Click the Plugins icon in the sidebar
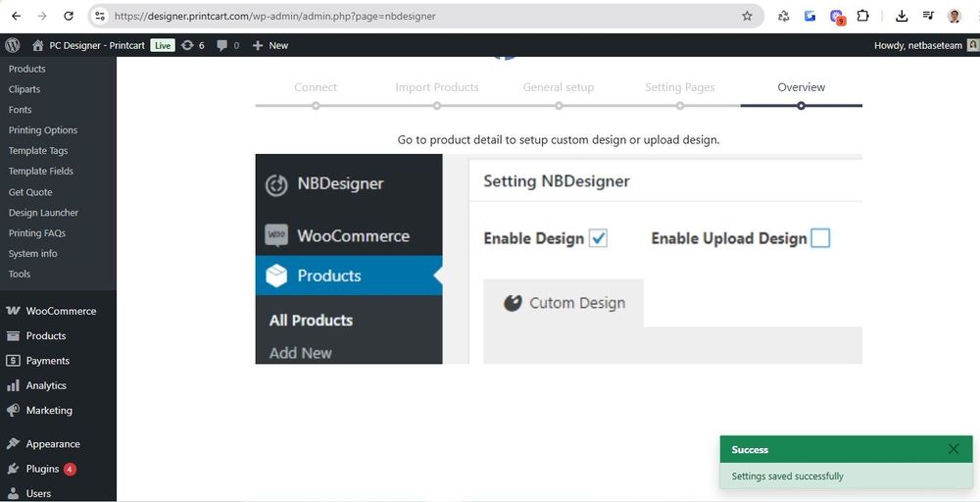Viewport: 980px width, 502px height. click(x=13, y=469)
